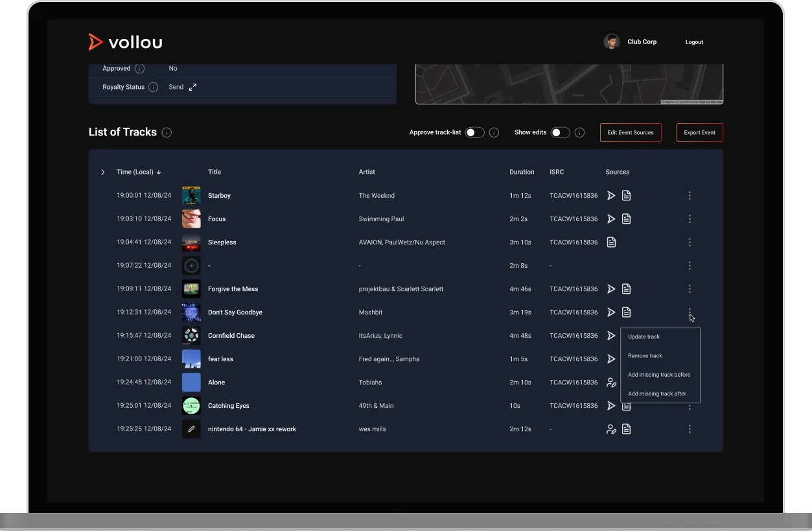Click the info icon beside Royalty Status
Screen dimensions: 812x531
(x=153, y=87)
